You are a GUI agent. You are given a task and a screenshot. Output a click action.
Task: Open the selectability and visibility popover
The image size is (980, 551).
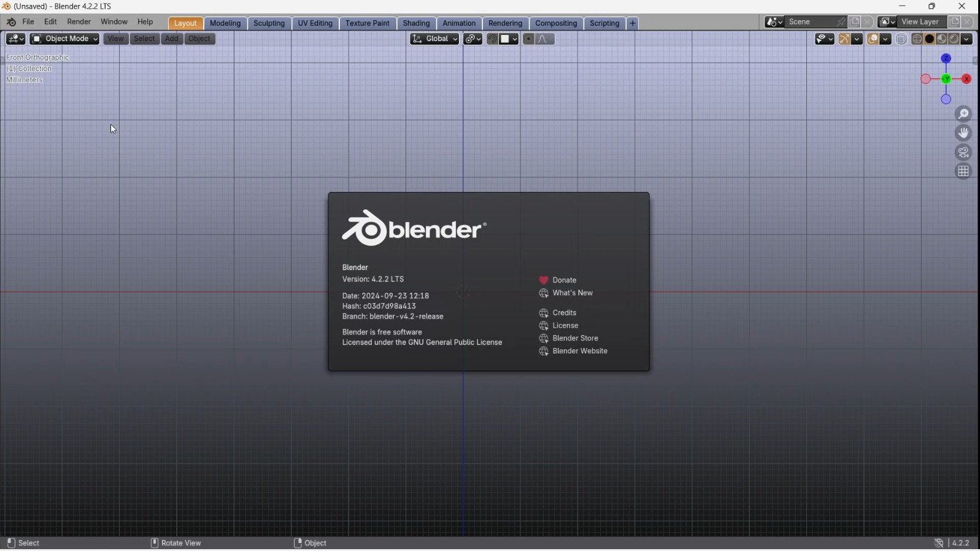(x=825, y=39)
